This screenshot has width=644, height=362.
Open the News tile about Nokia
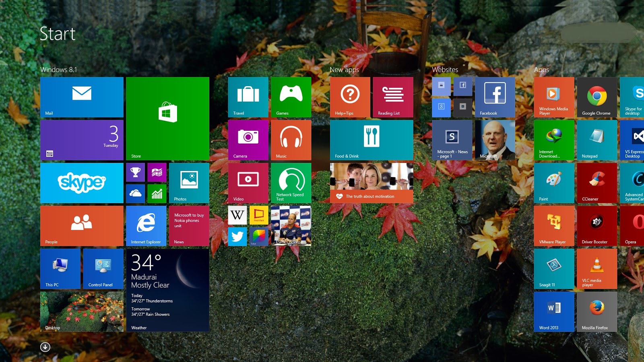tap(189, 226)
